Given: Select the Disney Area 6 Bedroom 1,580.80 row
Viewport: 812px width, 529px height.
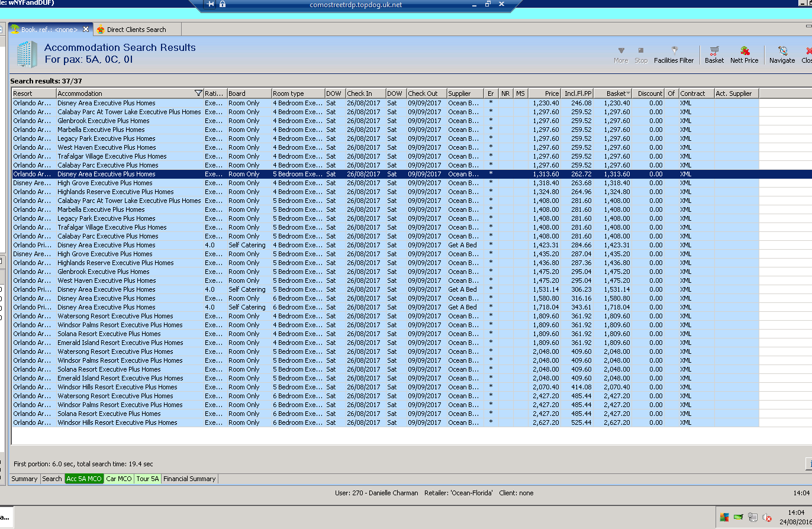Looking at the screenshot, I should (x=385, y=298).
